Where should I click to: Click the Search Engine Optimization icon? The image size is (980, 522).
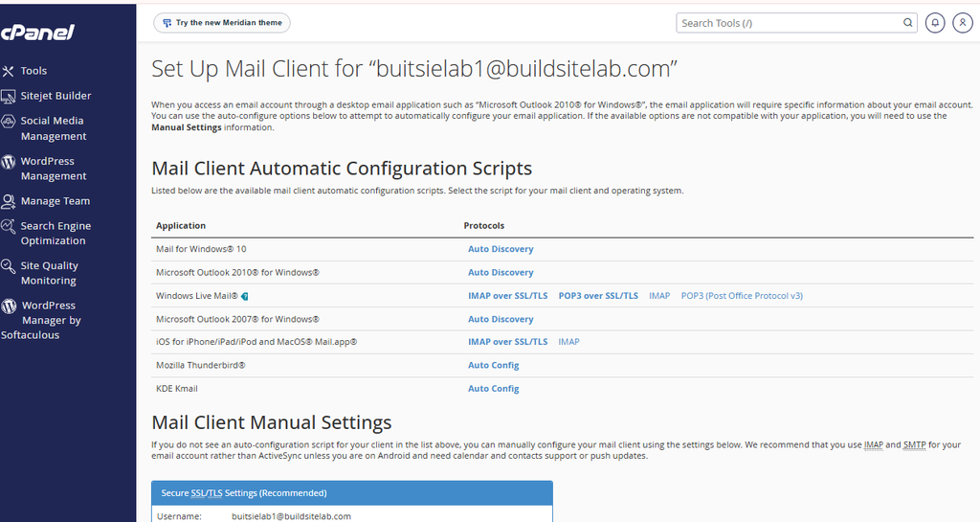(8, 226)
